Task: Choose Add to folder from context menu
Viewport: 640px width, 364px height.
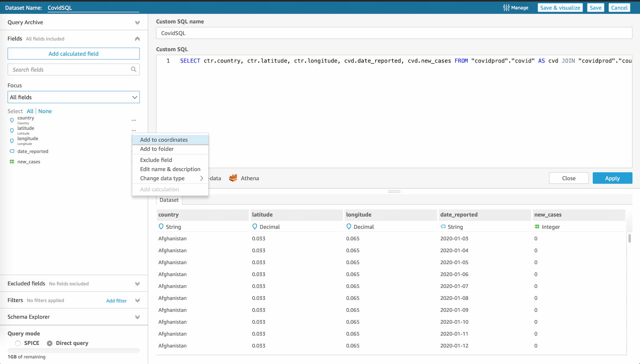Action: click(x=157, y=149)
